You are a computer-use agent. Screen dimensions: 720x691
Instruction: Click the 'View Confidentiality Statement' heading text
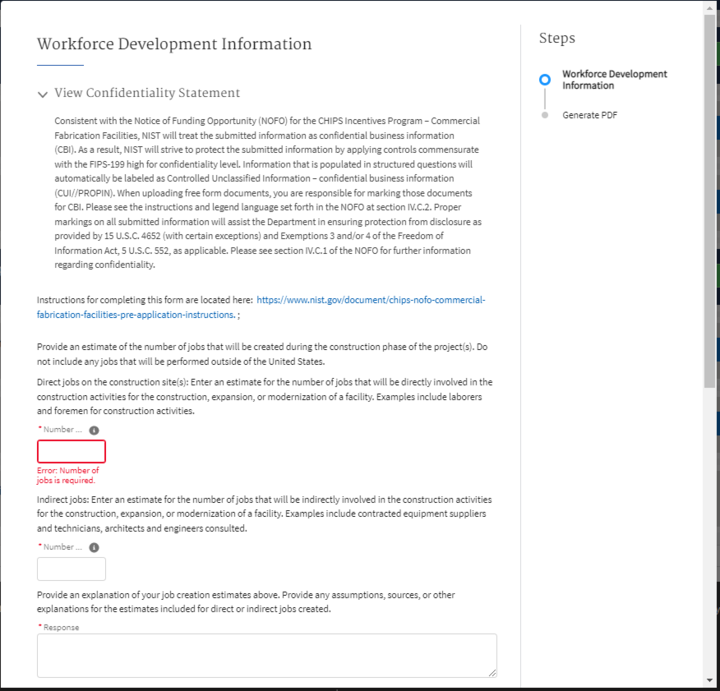tap(147, 93)
